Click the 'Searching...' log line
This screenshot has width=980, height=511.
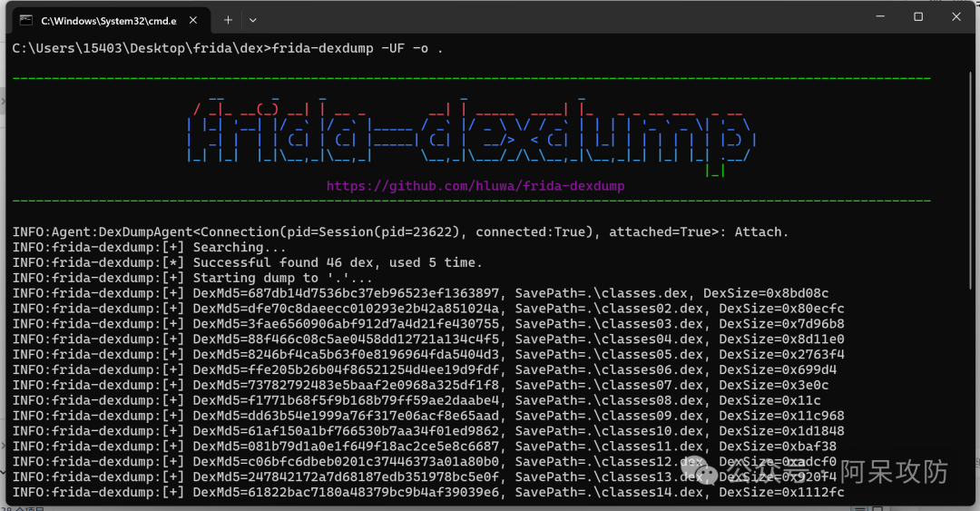pos(150,247)
